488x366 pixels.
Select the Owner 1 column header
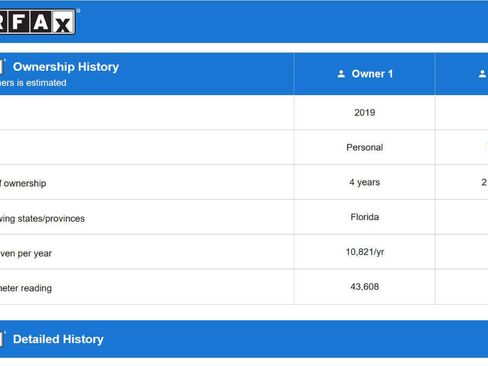365,74
